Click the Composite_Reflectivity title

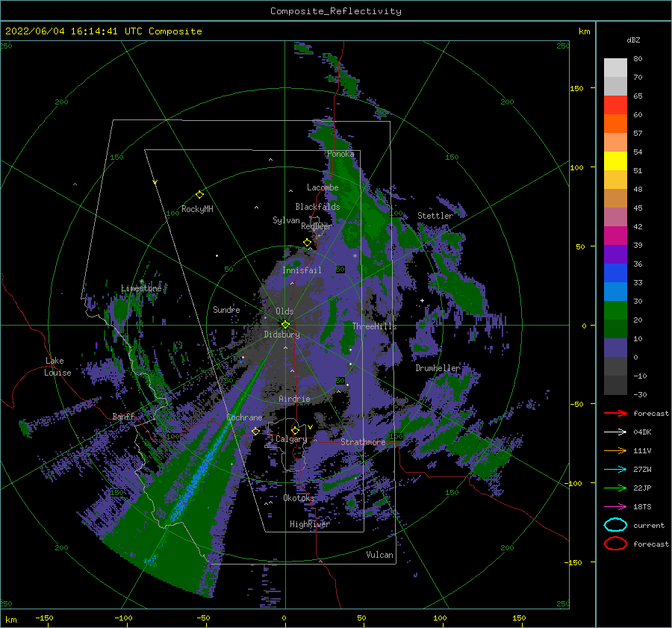(x=336, y=11)
